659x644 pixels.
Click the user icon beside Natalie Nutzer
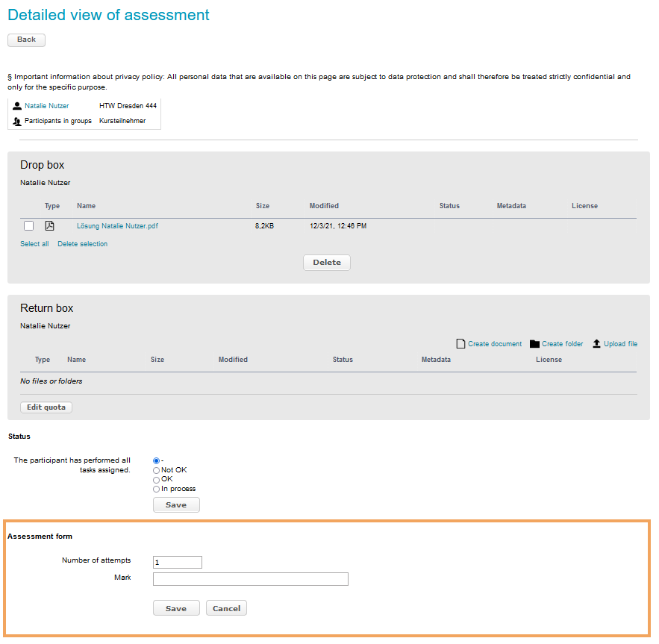click(17, 106)
